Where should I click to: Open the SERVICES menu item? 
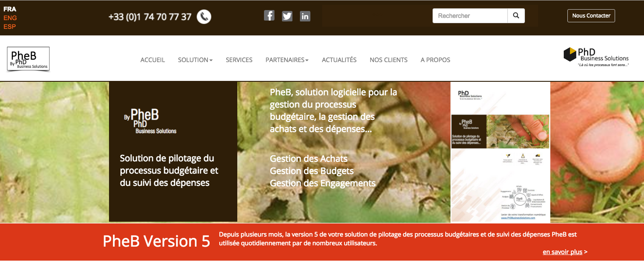239,60
